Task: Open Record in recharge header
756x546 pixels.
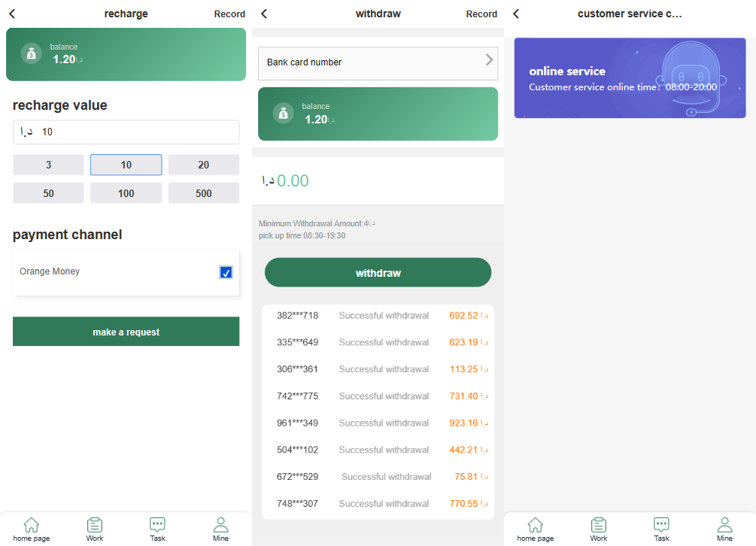Action: [229, 14]
